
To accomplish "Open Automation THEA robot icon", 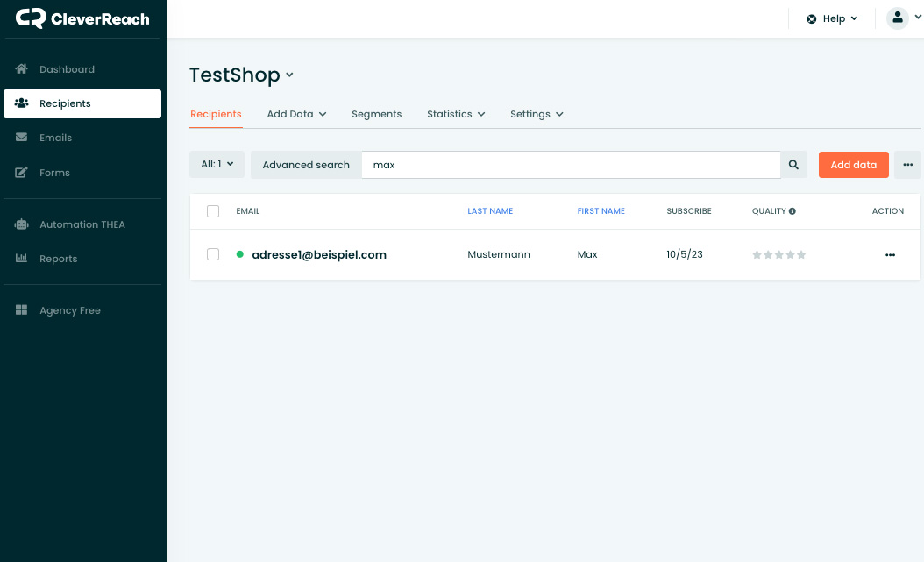I will tap(22, 224).
